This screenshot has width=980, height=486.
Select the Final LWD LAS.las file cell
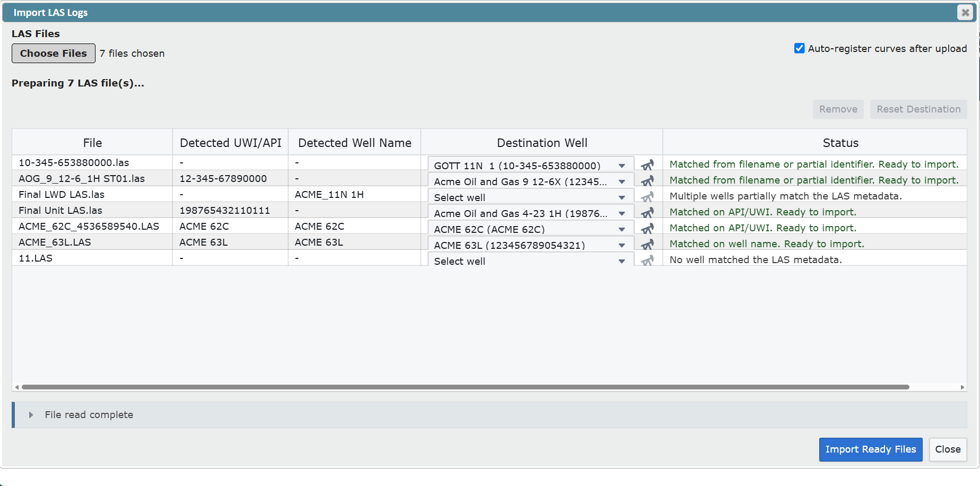pyautogui.click(x=92, y=195)
